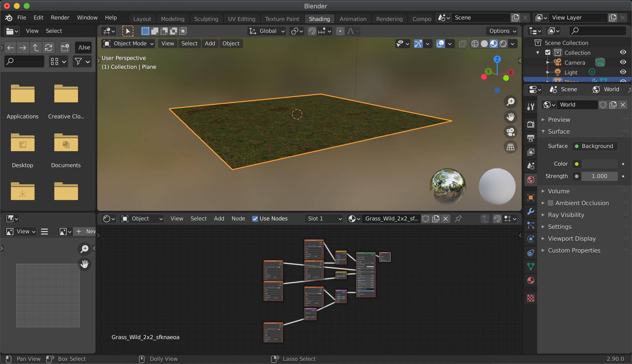Open the Object properties orange square icon
Viewport: 632px width, 364px height.
click(531, 198)
